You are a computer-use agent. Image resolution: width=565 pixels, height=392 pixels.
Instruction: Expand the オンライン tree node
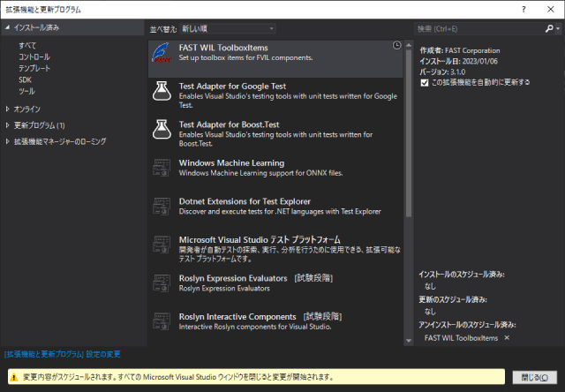coord(7,109)
